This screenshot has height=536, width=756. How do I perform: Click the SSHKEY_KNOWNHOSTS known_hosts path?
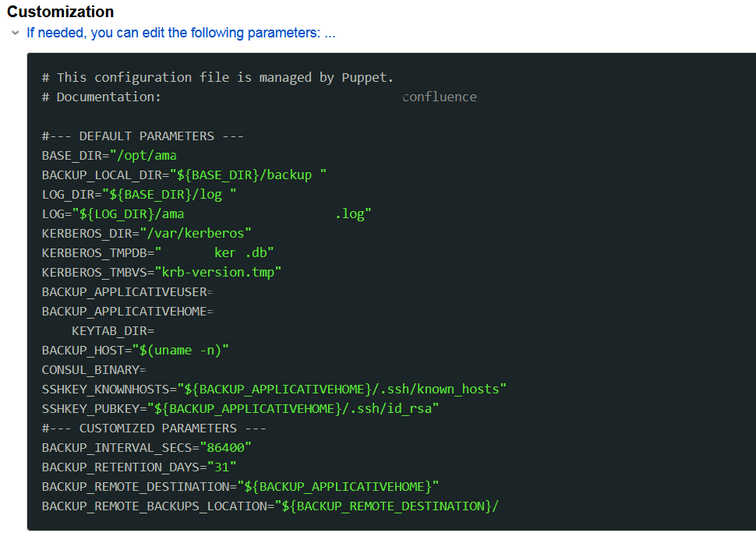pos(342,389)
